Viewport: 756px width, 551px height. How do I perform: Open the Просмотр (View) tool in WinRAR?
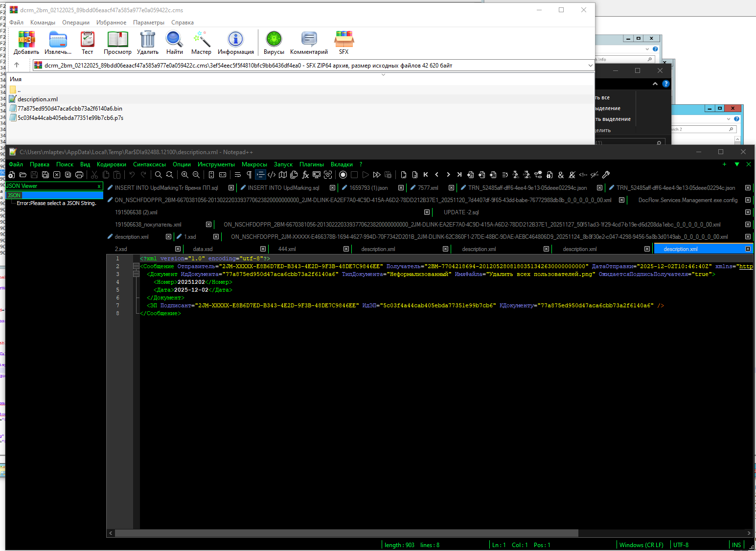[117, 43]
